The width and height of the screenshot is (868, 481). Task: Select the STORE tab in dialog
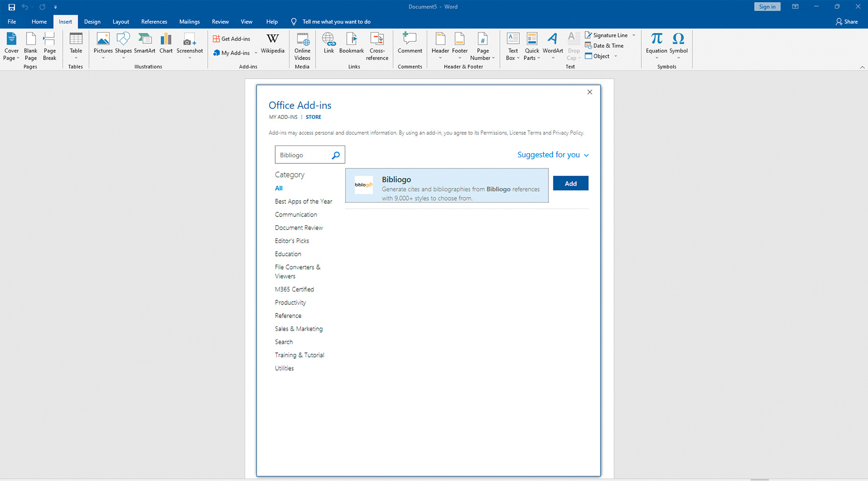pyautogui.click(x=314, y=117)
